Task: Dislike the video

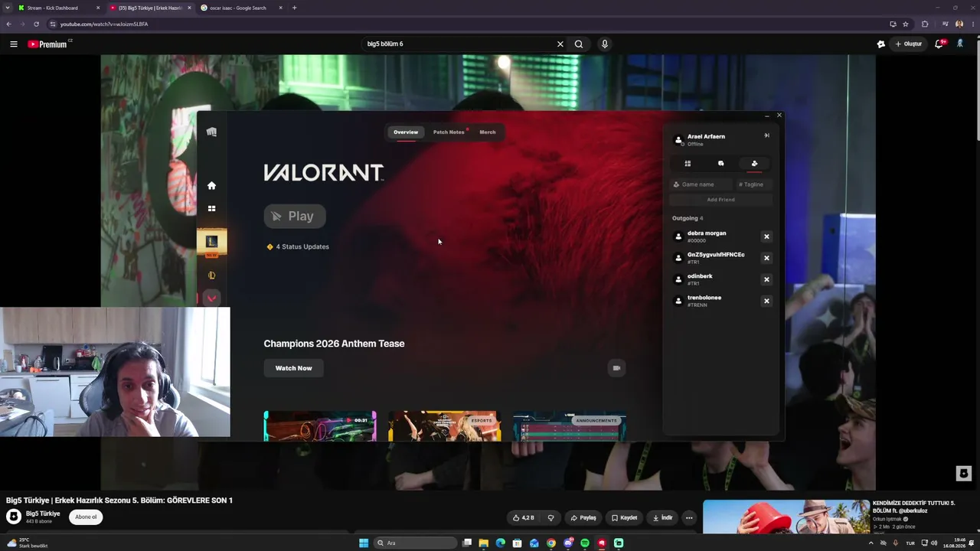Action: coord(550,518)
